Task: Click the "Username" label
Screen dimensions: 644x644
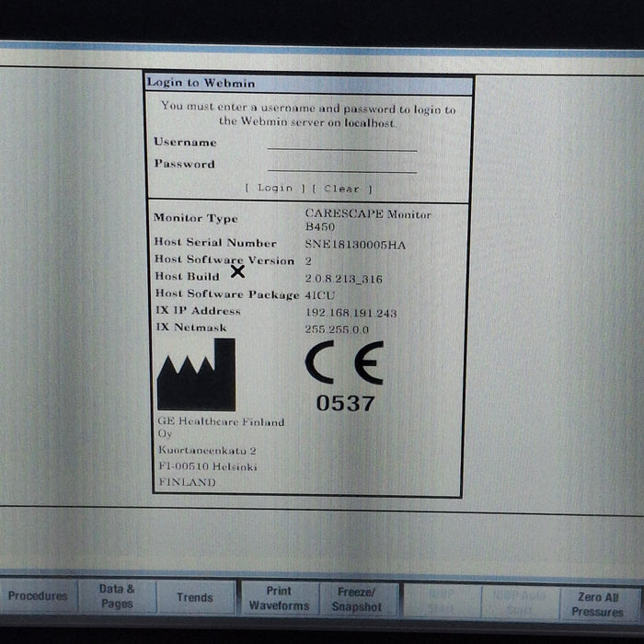Action: click(185, 142)
